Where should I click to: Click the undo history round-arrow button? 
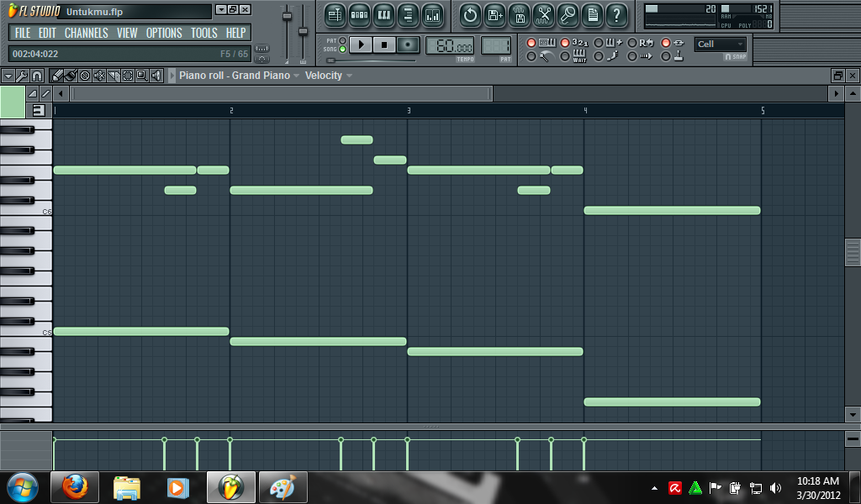click(470, 15)
